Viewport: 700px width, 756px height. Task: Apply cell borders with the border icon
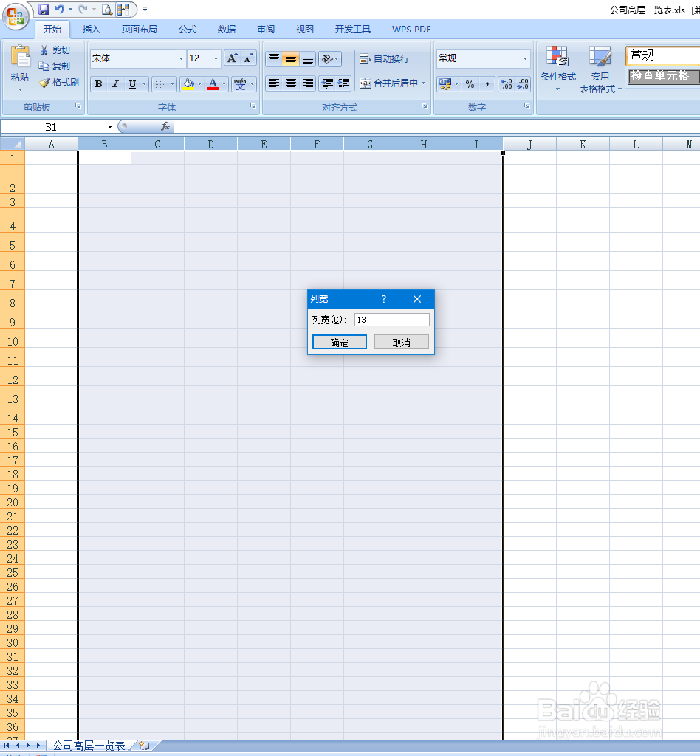point(160,84)
